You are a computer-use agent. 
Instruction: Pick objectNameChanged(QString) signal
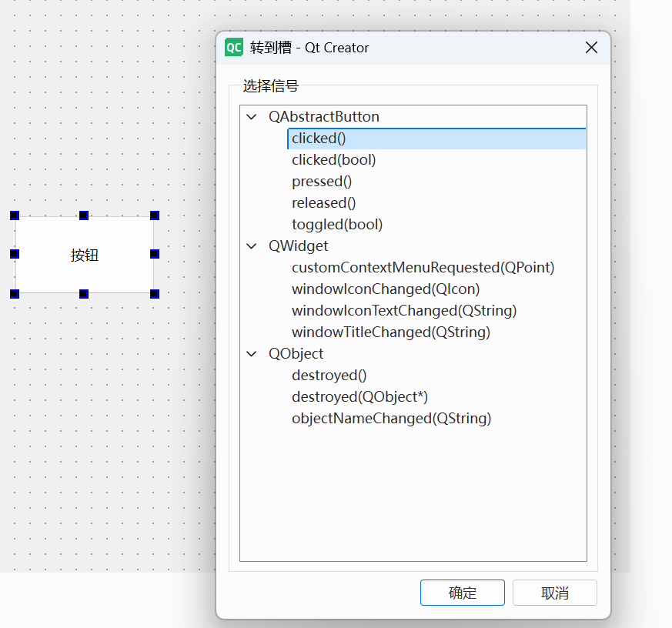[391, 419]
